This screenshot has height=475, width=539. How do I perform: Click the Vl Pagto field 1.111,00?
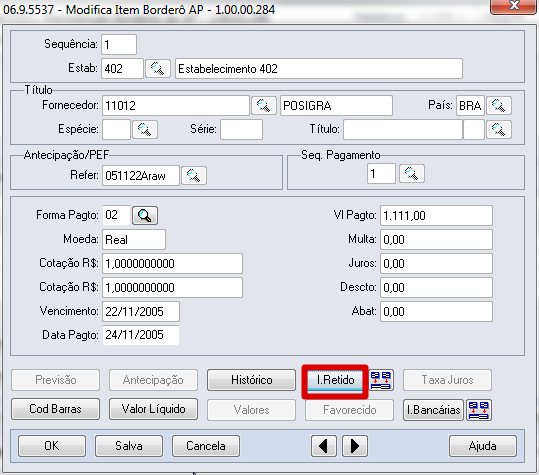pos(436,216)
